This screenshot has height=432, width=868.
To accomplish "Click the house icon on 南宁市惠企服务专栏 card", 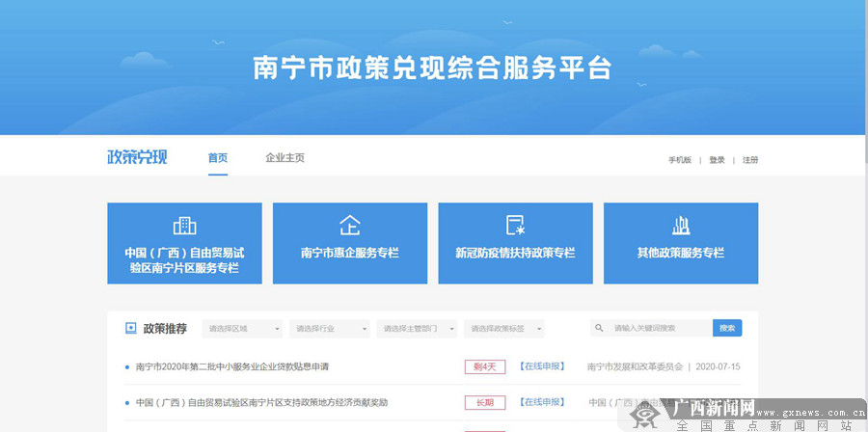I will pos(350,225).
